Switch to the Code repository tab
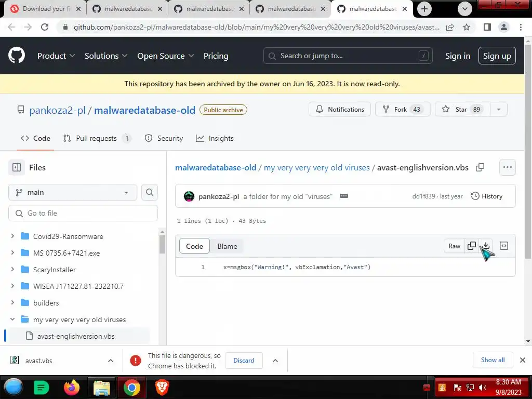The height and width of the screenshot is (399, 532). (35, 138)
